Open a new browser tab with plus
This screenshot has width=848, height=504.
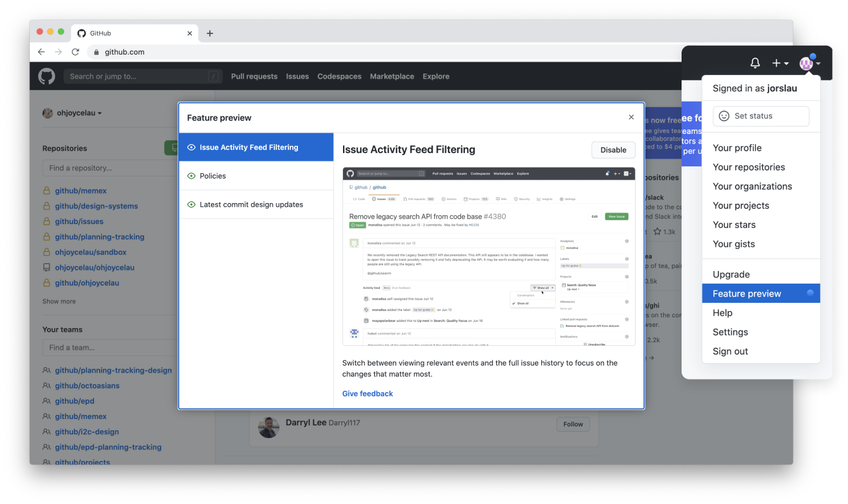210,33
